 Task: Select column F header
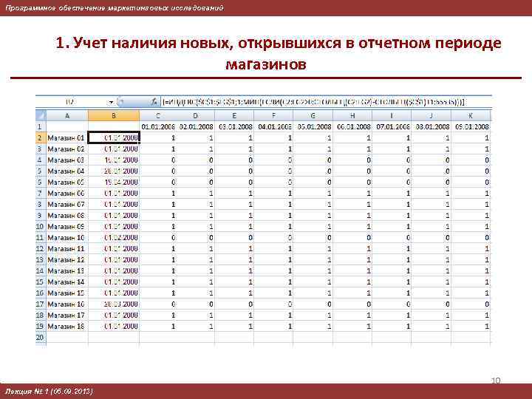[273, 116]
